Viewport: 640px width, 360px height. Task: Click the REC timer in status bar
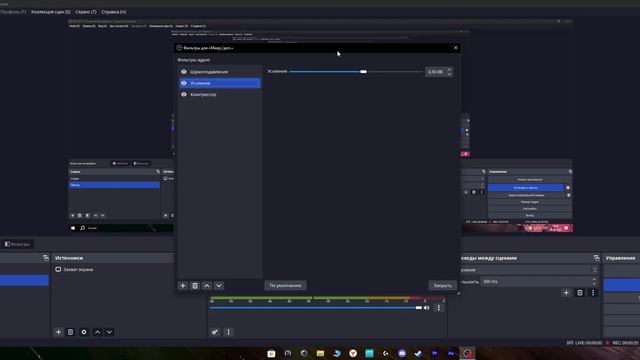tap(625, 343)
